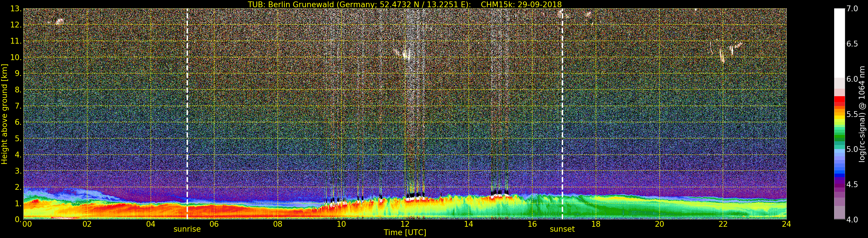Click the 5.5 colorbar tick label

(852, 114)
